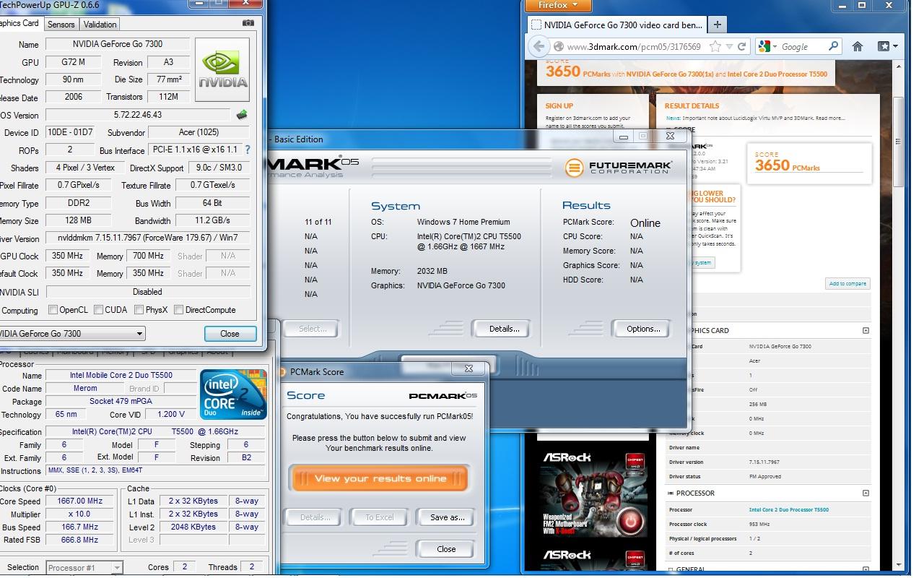The width and height of the screenshot is (924, 578).
Task: Open Intel Core 2 Duo Processor T5500 link
Action: tap(788, 510)
